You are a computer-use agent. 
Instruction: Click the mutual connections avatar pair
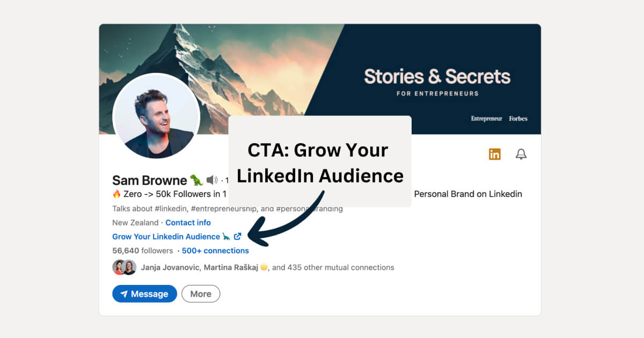(x=124, y=267)
